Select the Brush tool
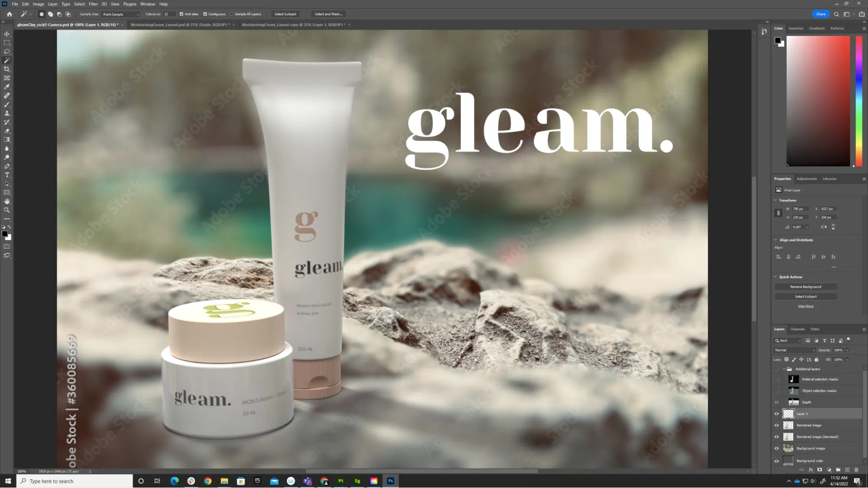 tap(7, 105)
